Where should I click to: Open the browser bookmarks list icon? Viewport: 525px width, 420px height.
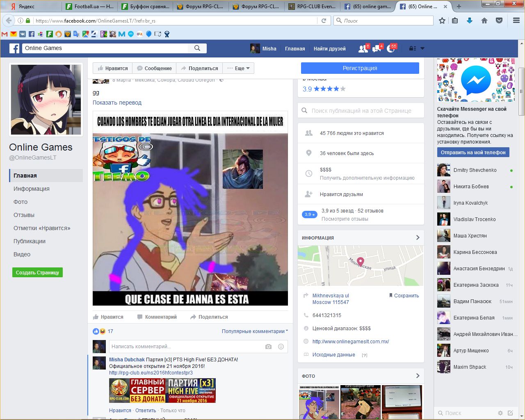click(x=455, y=21)
